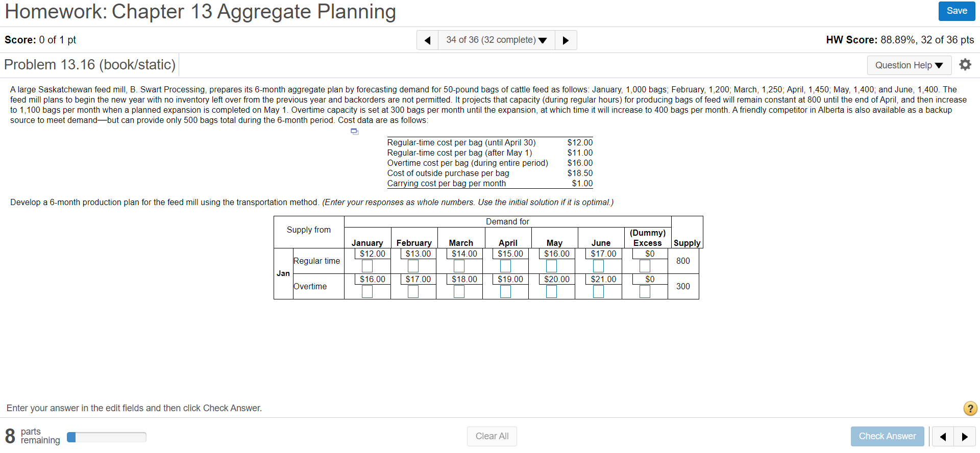Image resolution: width=980 pixels, height=453 pixels.
Task: Select Overtime January input field
Action: pos(367,292)
